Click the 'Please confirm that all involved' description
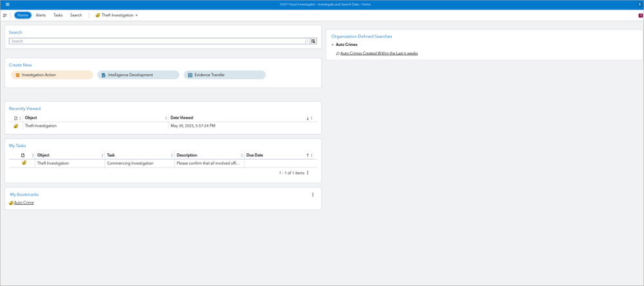Viewport: 644px width, 286px height. (x=208, y=164)
